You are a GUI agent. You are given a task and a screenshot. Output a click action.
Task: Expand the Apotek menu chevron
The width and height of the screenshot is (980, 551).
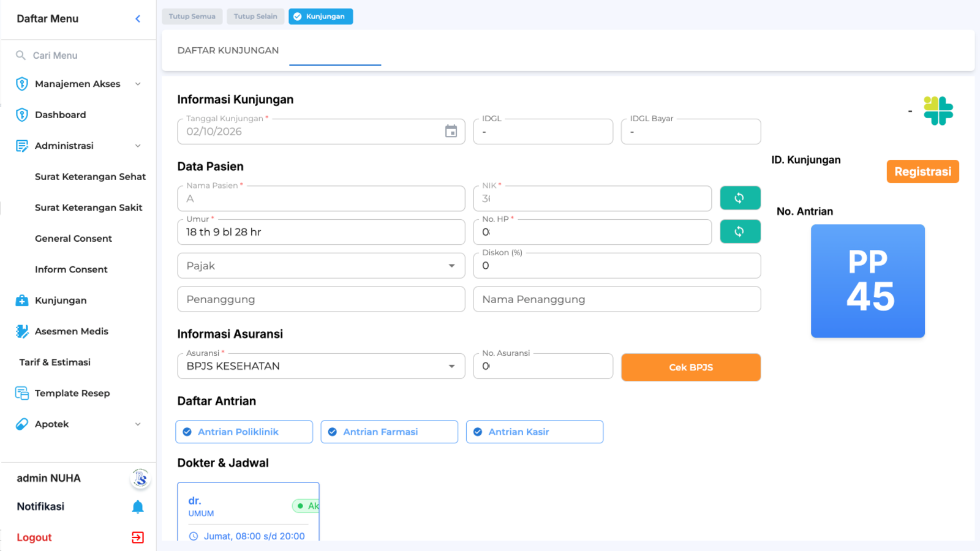pyautogui.click(x=138, y=424)
